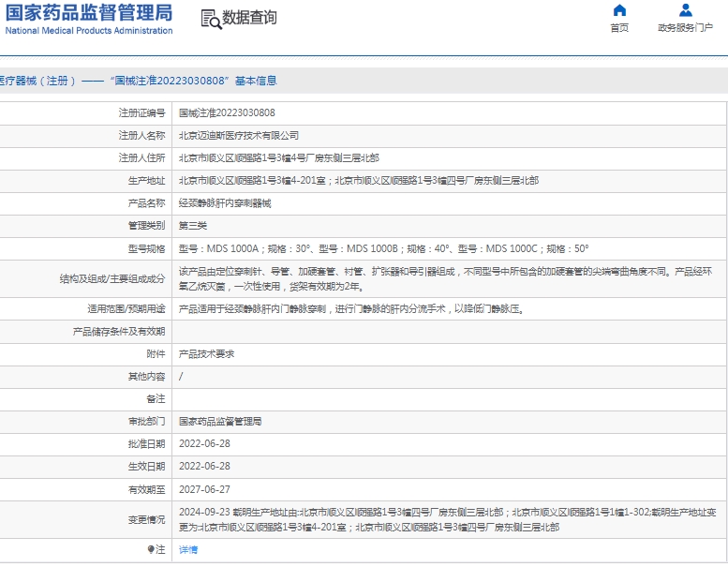The width and height of the screenshot is (728, 567).
Task: Click the 数据查询 search document icon
Action: [x=211, y=19]
